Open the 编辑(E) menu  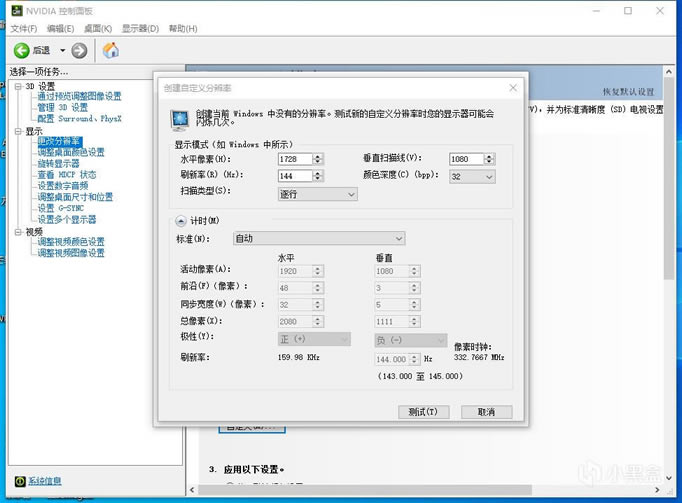tap(60, 29)
